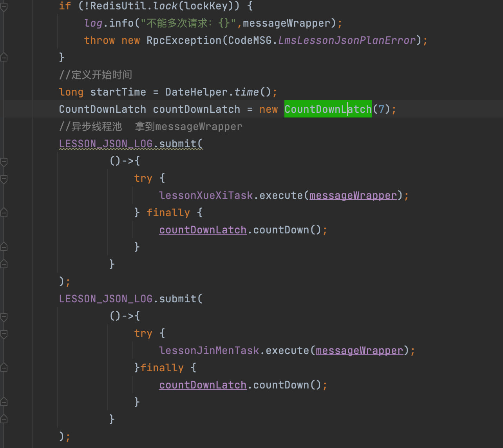Click fold end marker at the if-block closing brace

click(x=4, y=58)
